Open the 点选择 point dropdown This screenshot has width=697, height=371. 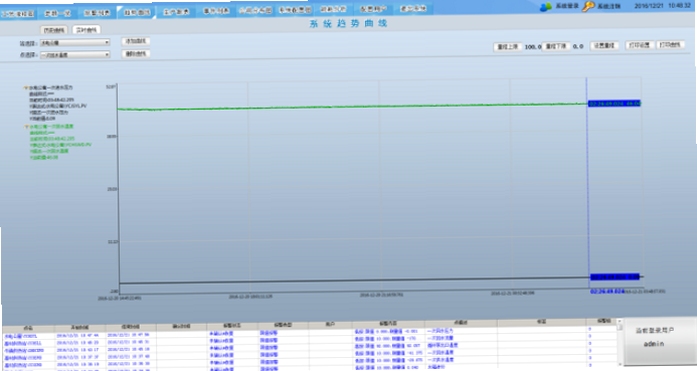75,55
